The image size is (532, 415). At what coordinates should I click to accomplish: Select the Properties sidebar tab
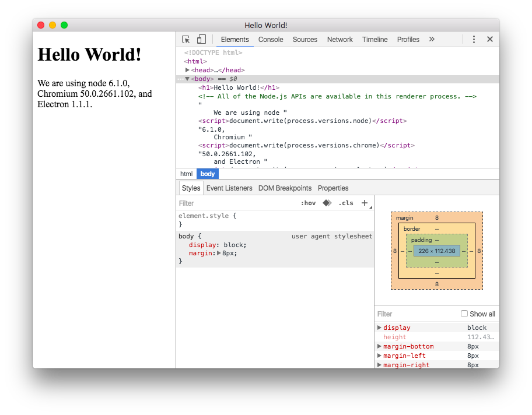coord(333,188)
